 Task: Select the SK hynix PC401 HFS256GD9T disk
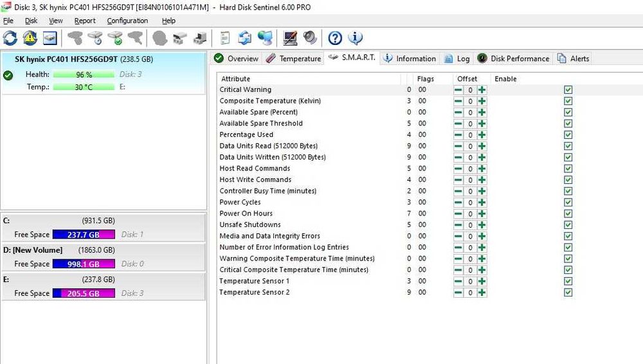104,73
